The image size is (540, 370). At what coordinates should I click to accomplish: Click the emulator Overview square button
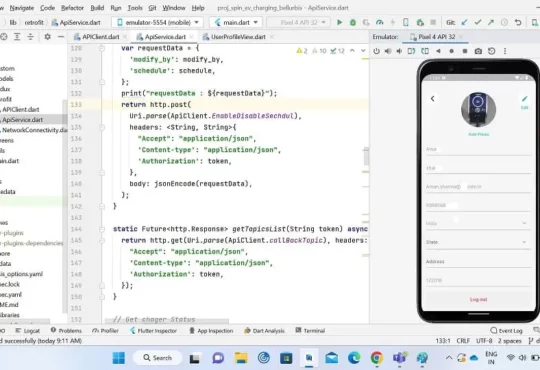tap(465, 51)
